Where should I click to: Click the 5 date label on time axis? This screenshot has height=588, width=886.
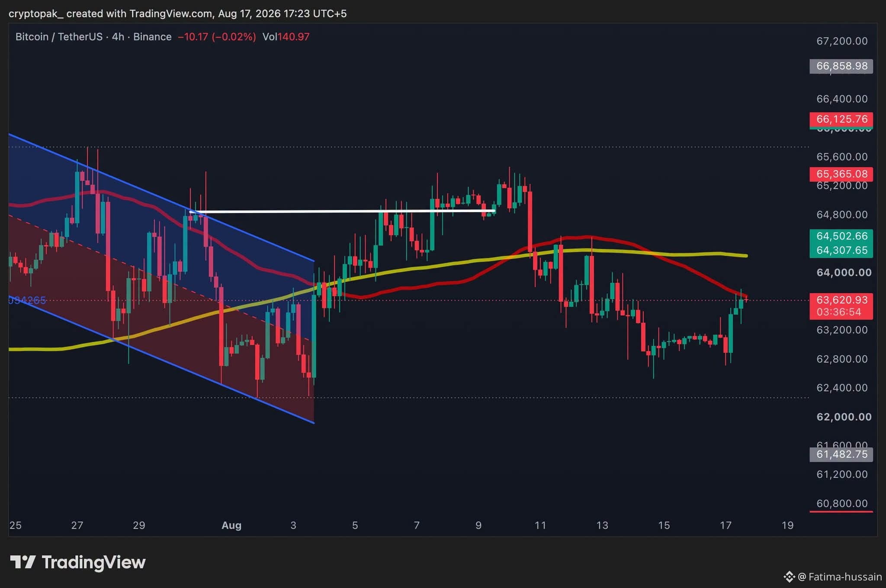click(x=355, y=525)
